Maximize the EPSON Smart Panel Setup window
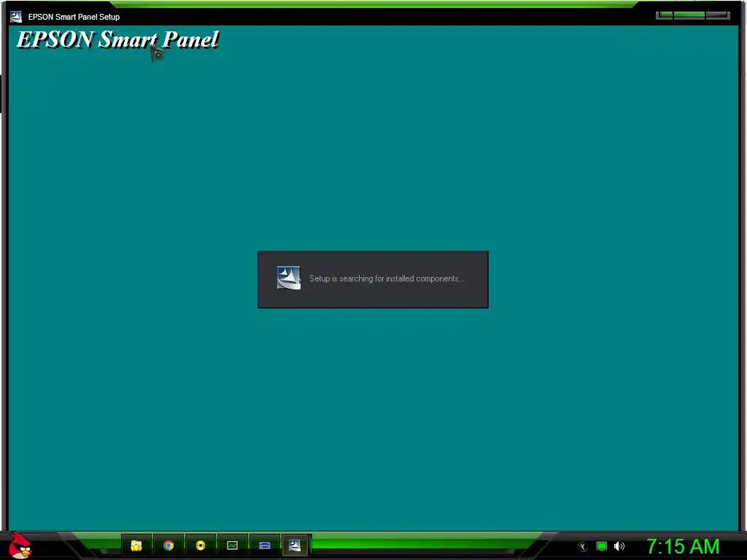The height and width of the screenshot is (560, 747). click(x=689, y=15)
